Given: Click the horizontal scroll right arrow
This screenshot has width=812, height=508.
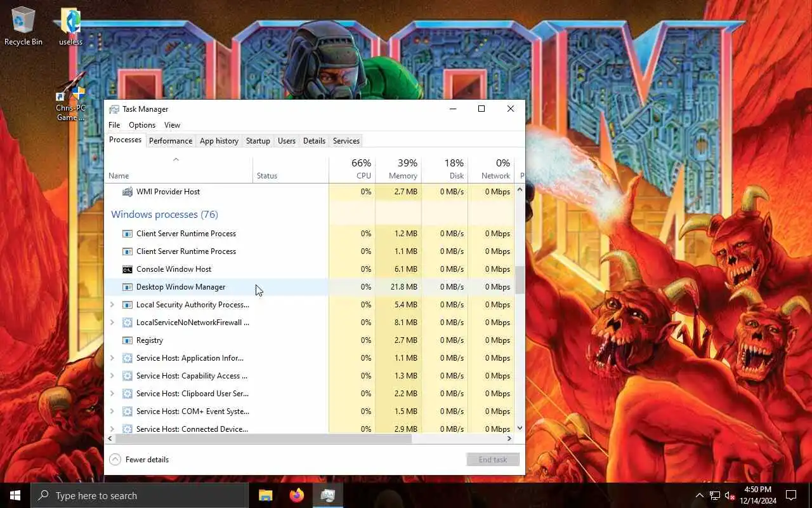Looking at the screenshot, I should tap(509, 439).
